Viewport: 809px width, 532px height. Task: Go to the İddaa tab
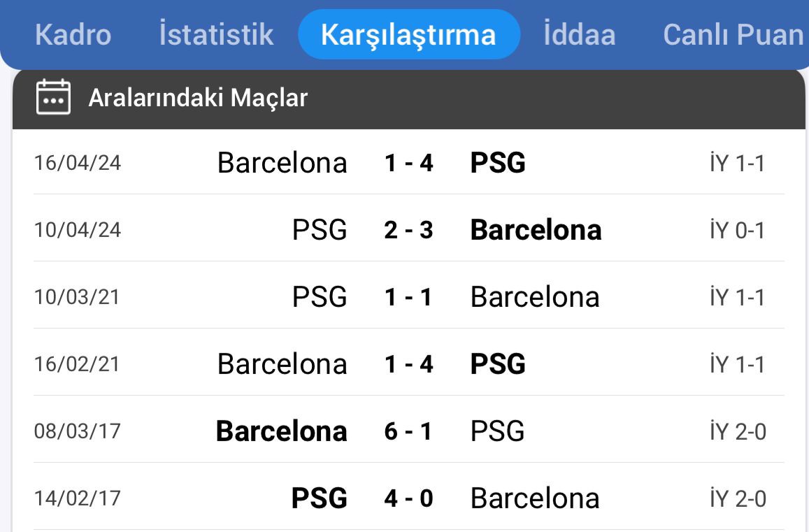(x=579, y=34)
